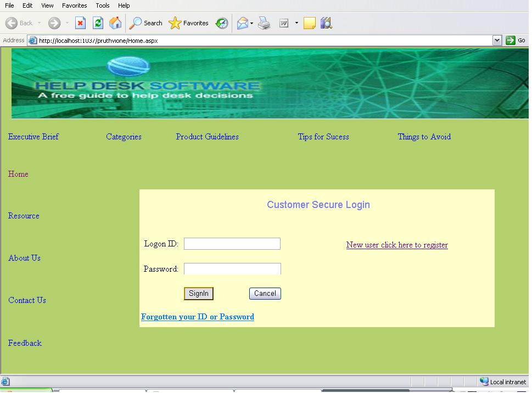
Task: Submit the login with the SignIn button
Action: pyautogui.click(x=199, y=294)
